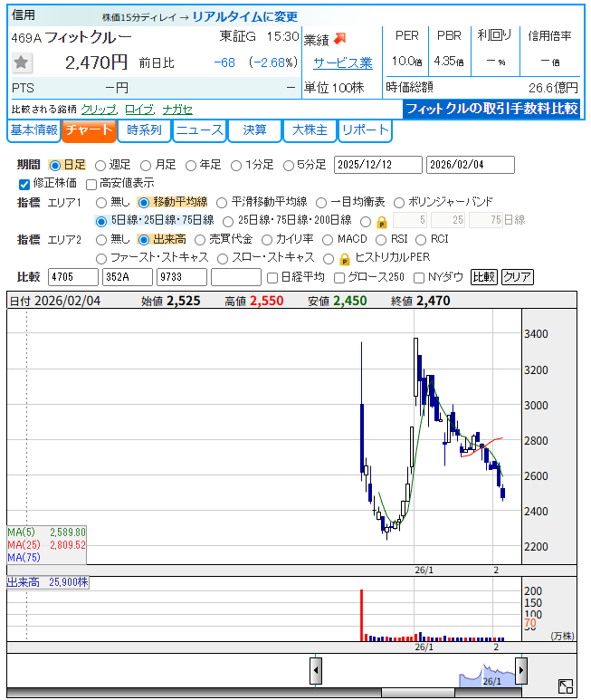Check the NYダウ comparison box
This screenshot has width=591, height=700.
tap(419, 278)
